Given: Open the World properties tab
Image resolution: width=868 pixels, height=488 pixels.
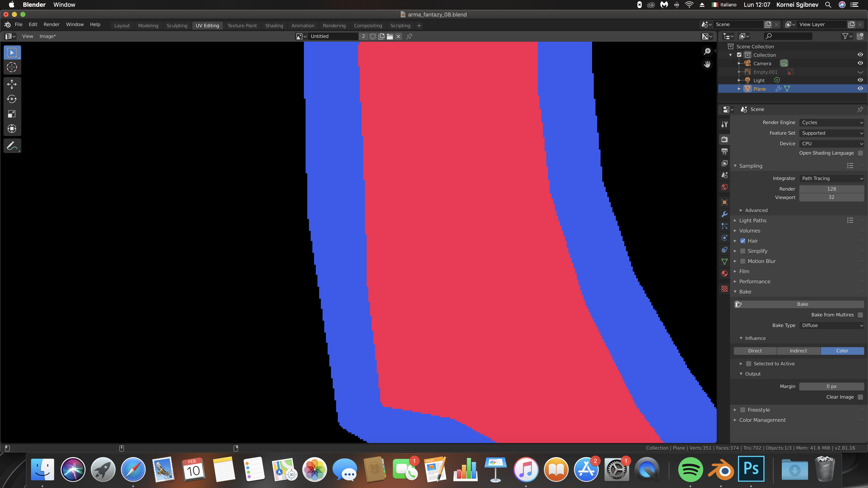Looking at the screenshot, I should (x=724, y=187).
